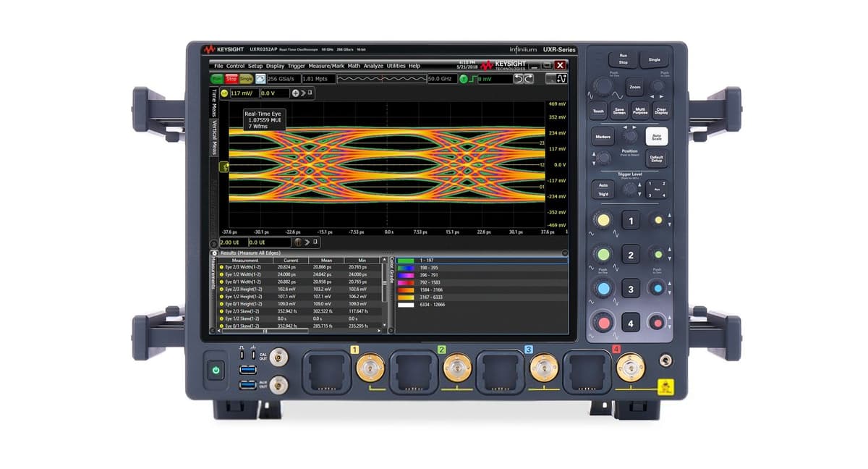Toggle touchscreen with the Touch button

pos(599,110)
